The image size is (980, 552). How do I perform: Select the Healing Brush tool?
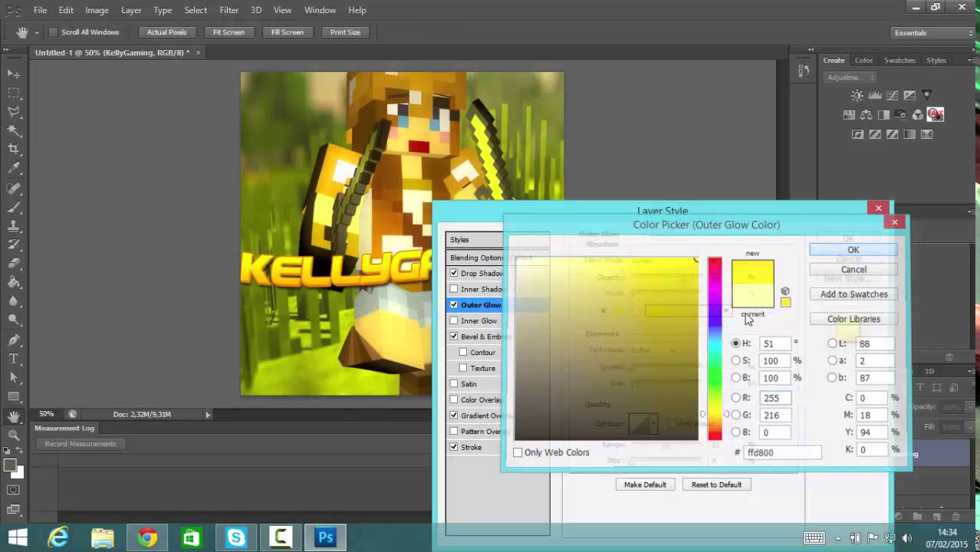14,189
